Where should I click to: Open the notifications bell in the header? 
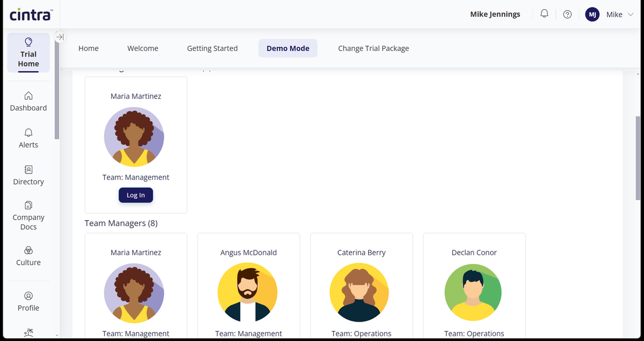544,14
